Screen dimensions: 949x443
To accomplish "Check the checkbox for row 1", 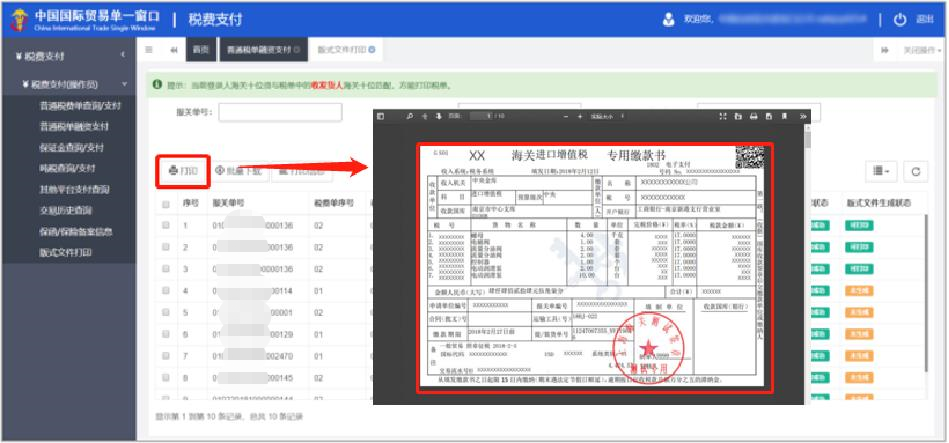I will [166, 225].
